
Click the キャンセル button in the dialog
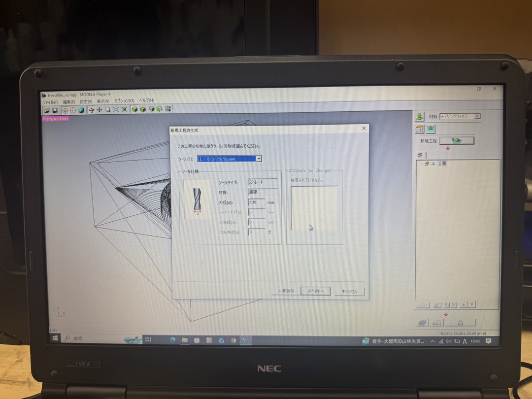coord(349,291)
